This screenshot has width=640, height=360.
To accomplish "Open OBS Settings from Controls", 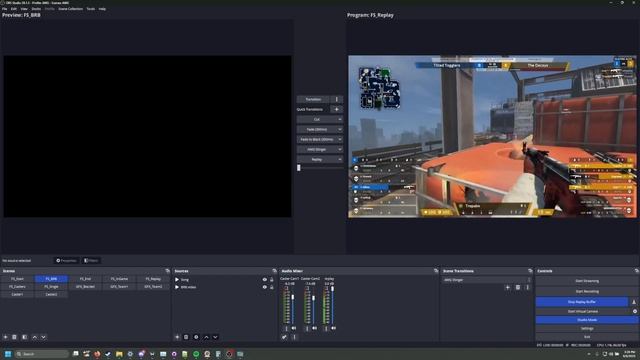I will (587, 328).
